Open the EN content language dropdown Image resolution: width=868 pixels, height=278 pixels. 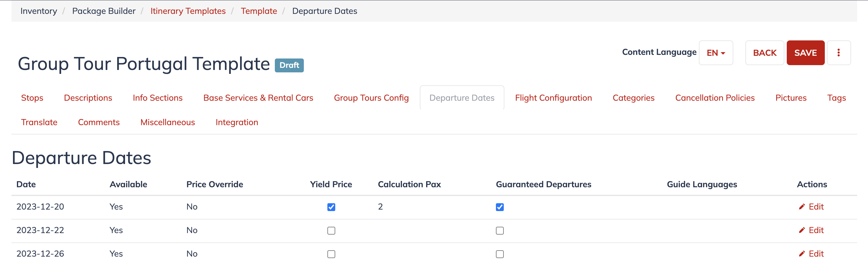[716, 53]
